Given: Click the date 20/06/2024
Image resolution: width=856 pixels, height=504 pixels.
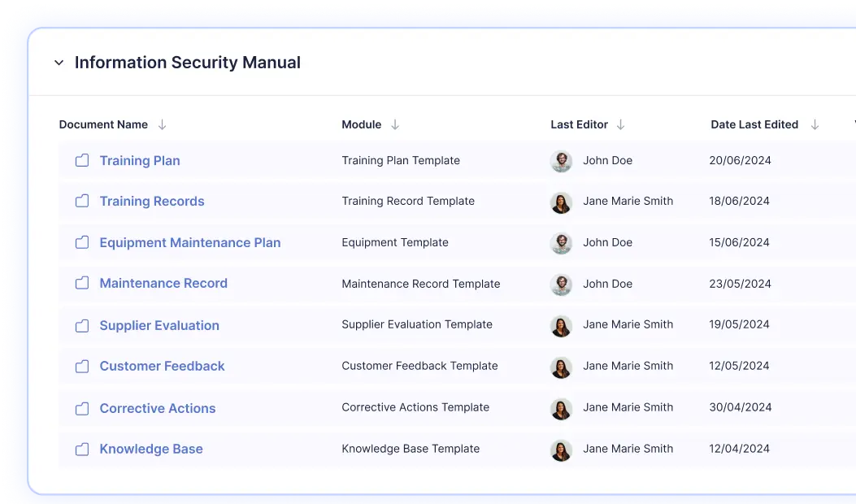Looking at the screenshot, I should click(741, 160).
